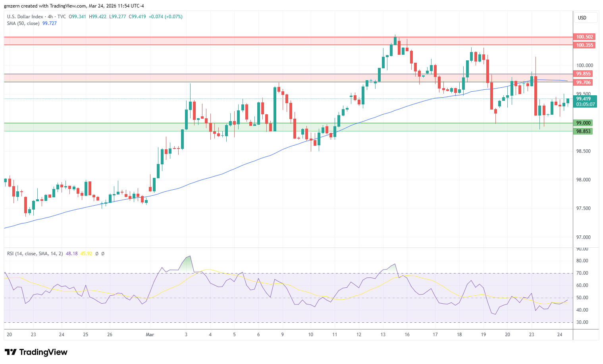Click the 100.502 resistance price label
The image size is (603, 364).
584,37
